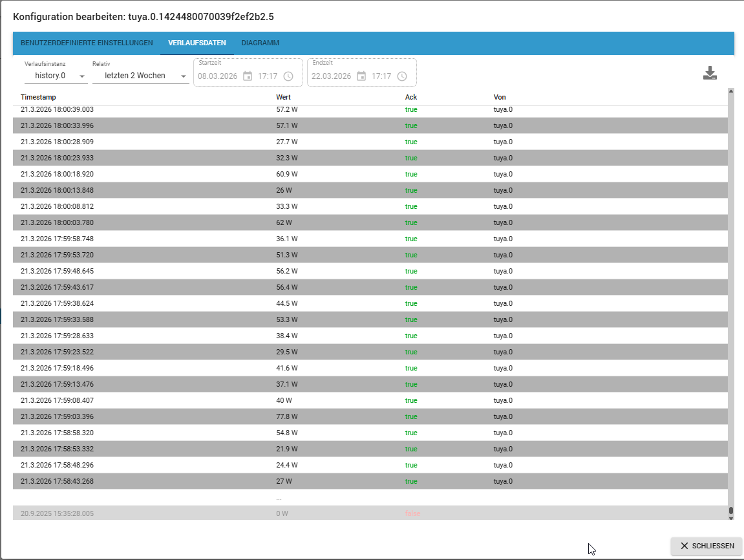Image resolution: width=744 pixels, height=560 pixels.
Task: Click true Ack in the 24.4 W row
Action: pos(411,465)
